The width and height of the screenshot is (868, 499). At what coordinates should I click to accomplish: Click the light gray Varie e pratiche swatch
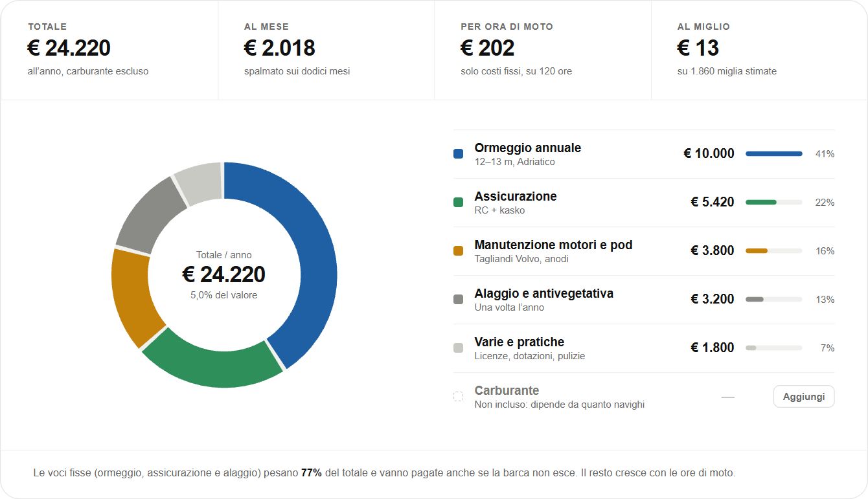459,348
